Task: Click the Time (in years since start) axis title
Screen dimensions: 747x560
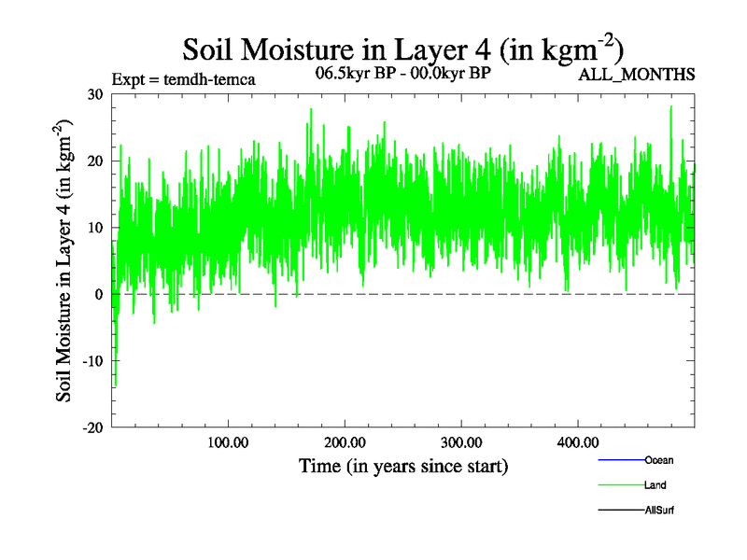Action: (x=402, y=465)
